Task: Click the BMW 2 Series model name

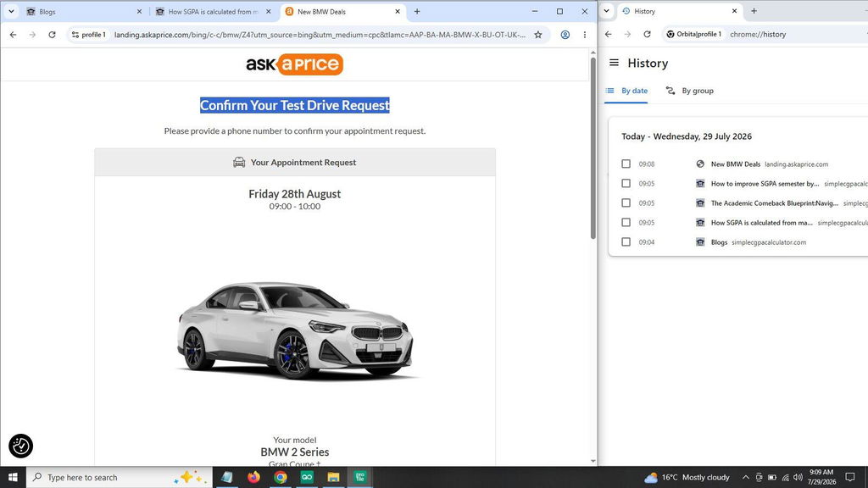Action: click(294, 452)
